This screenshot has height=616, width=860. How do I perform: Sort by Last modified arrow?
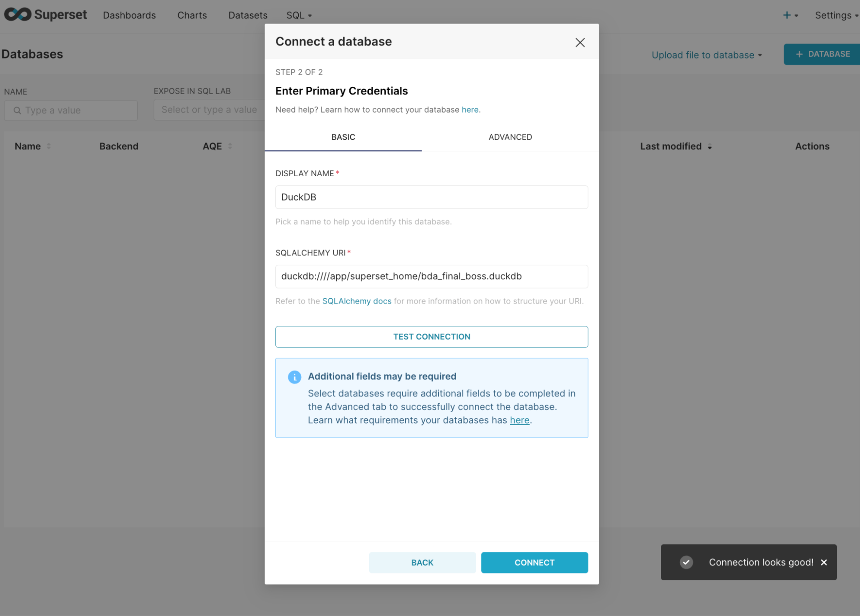pos(709,147)
